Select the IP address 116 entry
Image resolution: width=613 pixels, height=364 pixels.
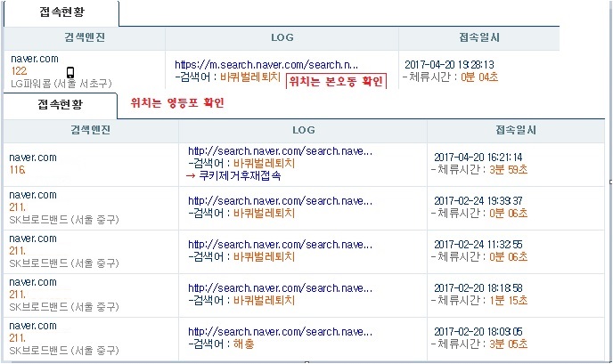pyautogui.click(x=18, y=170)
